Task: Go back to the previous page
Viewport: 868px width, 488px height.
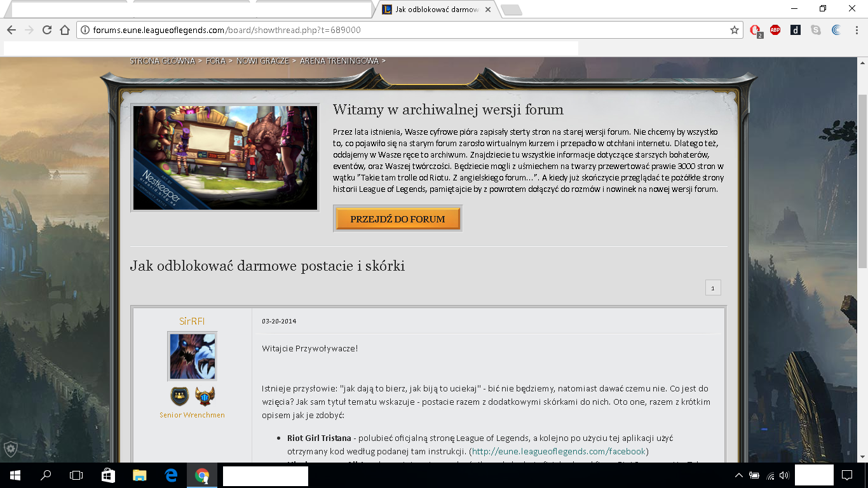Action: coord(11,30)
